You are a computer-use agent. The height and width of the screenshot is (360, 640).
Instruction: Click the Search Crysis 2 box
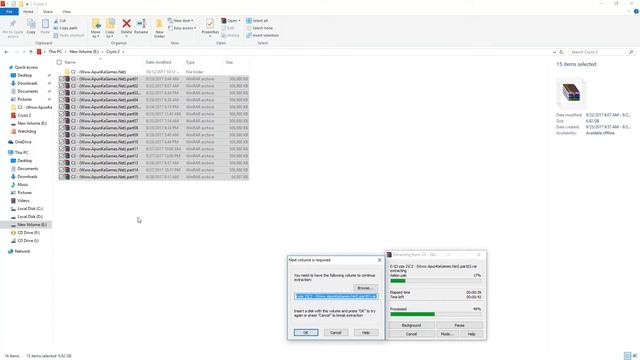click(x=601, y=52)
